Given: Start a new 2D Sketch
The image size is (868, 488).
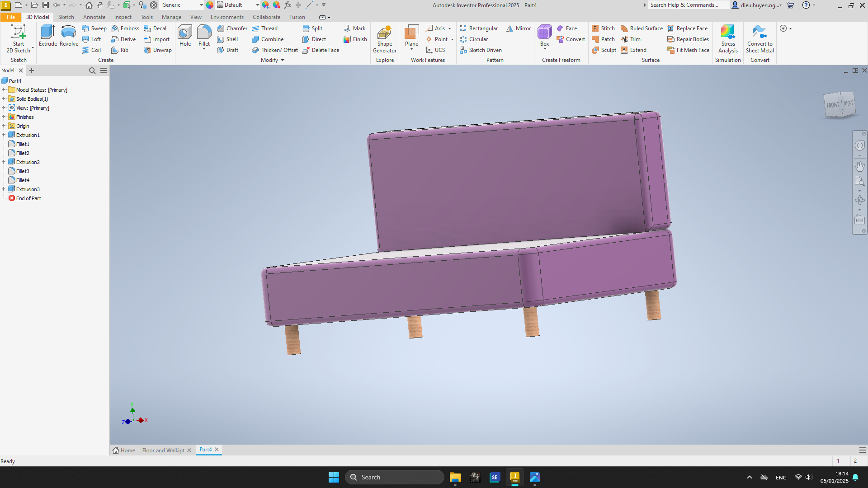Looking at the screenshot, I should pos(19,39).
